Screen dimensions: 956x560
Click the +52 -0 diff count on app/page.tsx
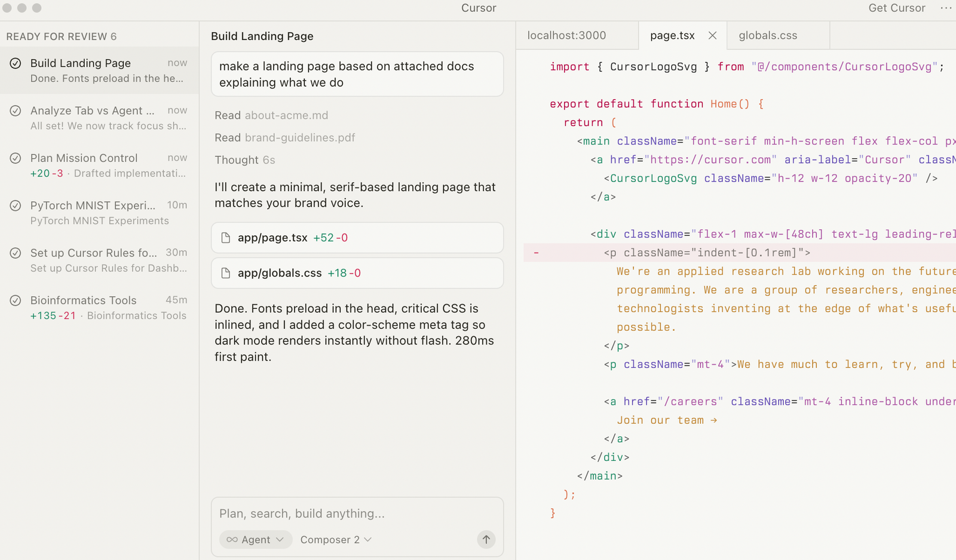point(330,238)
